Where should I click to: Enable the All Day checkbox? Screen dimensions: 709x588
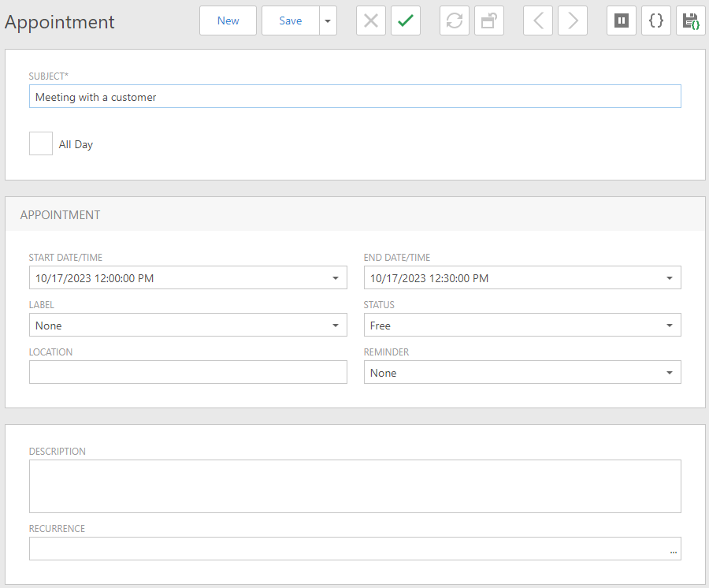pos(40,143)
